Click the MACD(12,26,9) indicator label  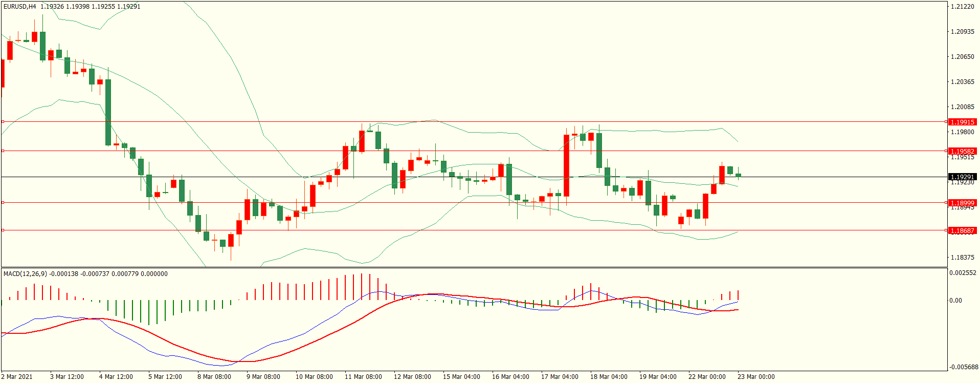25,274
